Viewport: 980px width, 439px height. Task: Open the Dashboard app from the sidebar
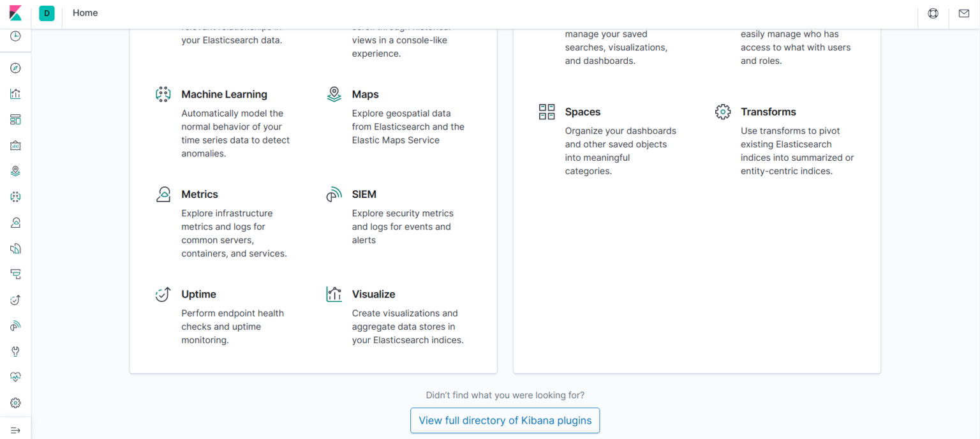click(x=15, y=119)
